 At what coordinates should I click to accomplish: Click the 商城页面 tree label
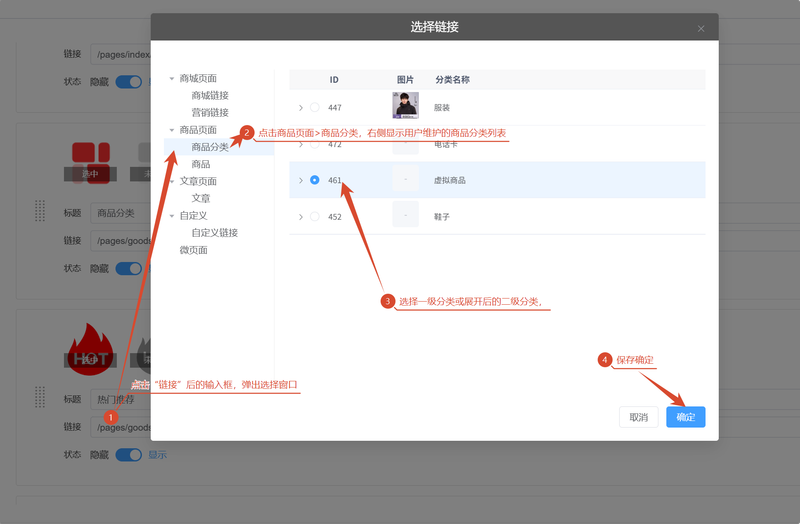[x=198, y=79]
